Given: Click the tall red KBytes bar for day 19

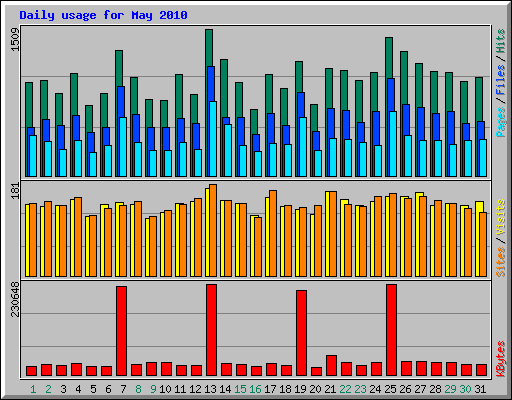Looking at the screenshot, I should [301, 333].
